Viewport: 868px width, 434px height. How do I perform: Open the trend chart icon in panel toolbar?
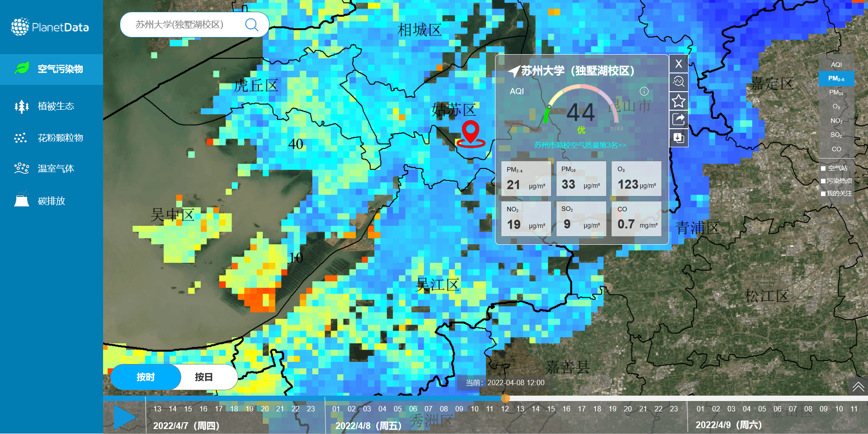(679, 82)
